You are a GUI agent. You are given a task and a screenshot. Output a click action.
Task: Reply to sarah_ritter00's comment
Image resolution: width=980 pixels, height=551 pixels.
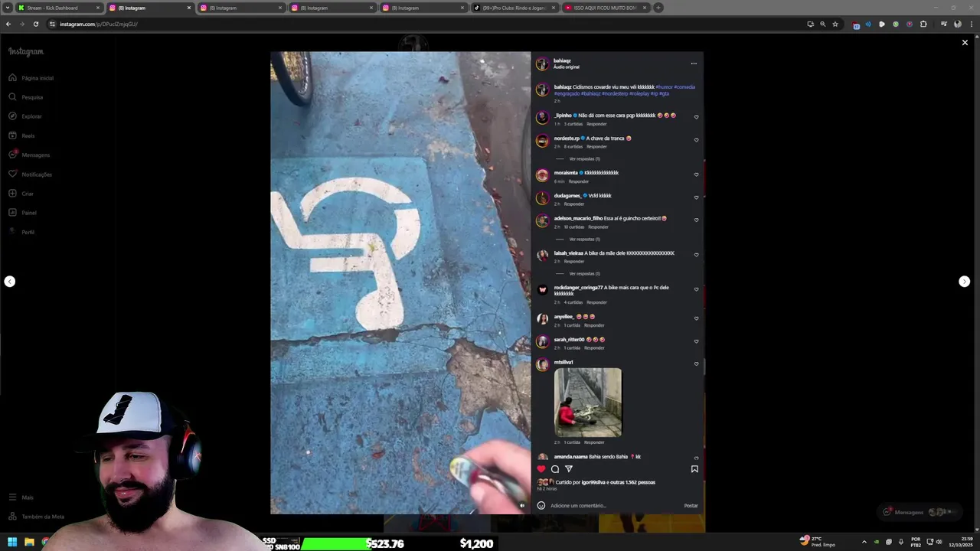point(594,348)
